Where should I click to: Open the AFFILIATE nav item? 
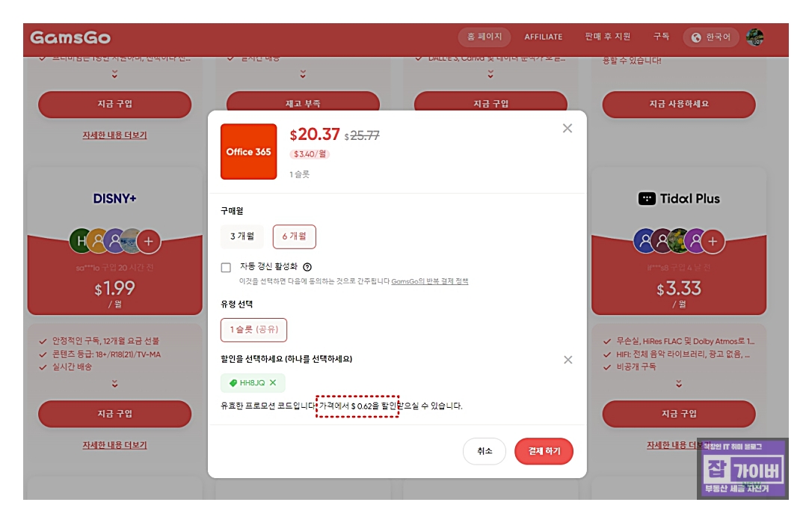click(x=544, y=37)
